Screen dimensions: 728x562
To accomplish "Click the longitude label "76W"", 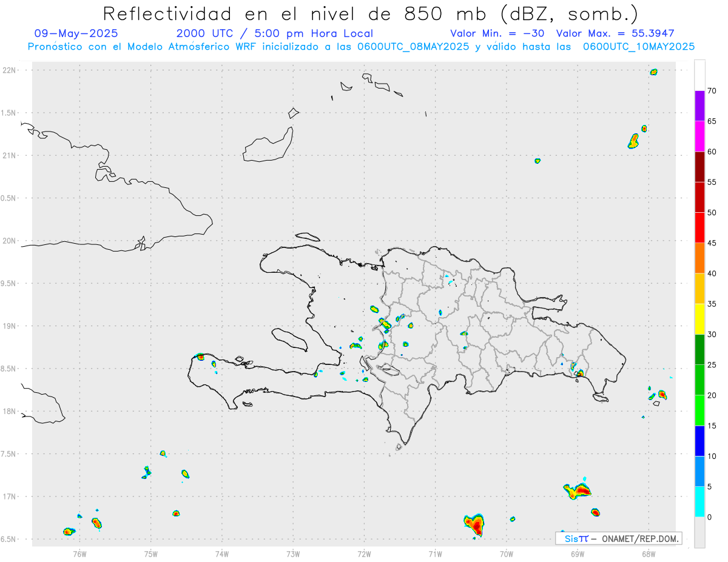I will [x=79, y=554].
